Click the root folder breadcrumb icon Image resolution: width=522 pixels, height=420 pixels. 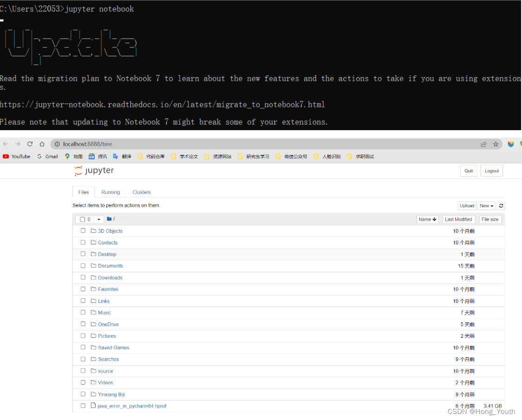coord(109,219)
